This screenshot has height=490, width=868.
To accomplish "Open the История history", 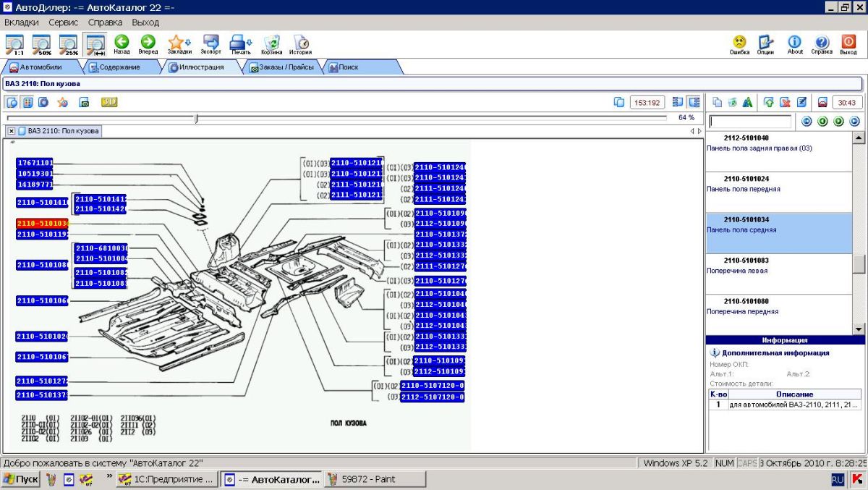I will (x=300, y=44).
